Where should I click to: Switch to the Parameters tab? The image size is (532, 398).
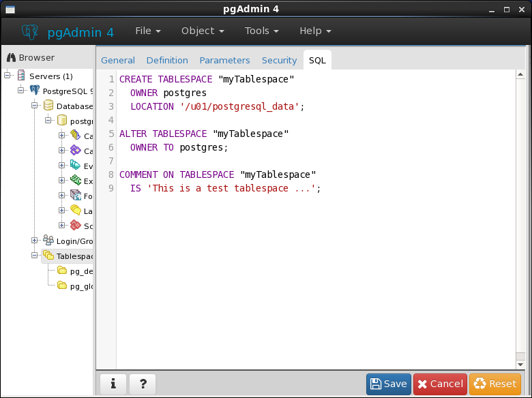pyautogui.click(x=224, y=60)
